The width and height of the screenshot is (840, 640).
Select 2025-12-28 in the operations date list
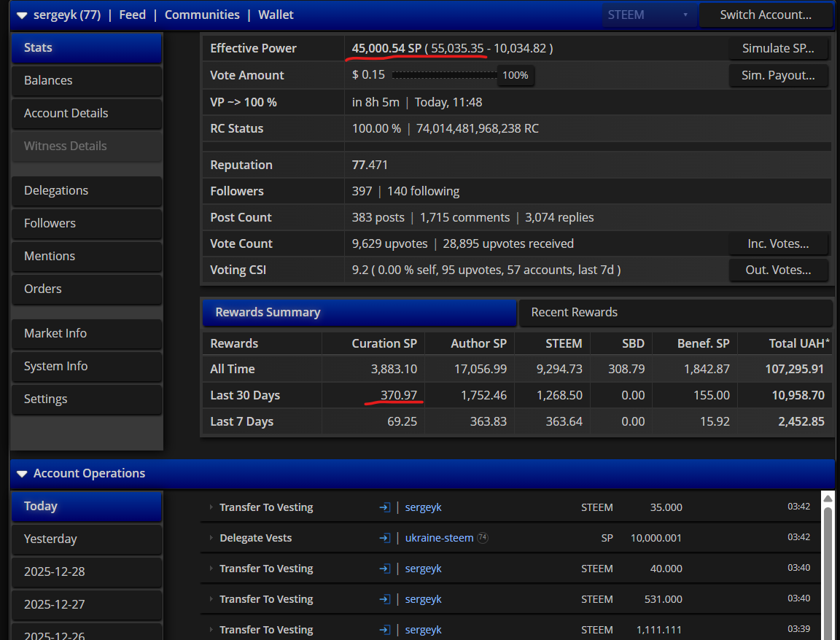[87, 571]
